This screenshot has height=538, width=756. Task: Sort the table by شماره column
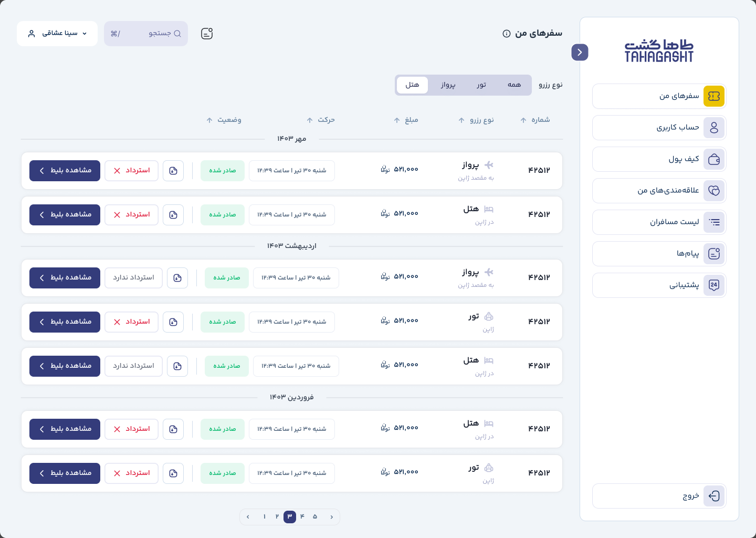click(x=535, y=120)
